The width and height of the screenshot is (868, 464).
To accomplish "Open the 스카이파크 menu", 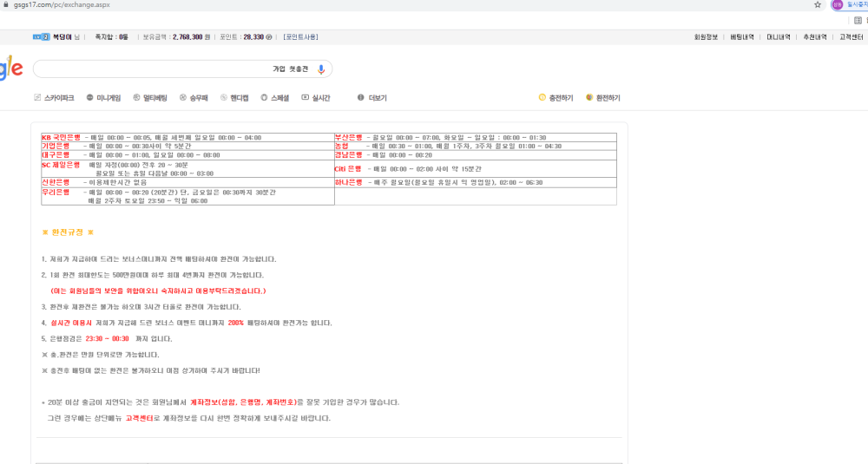I will (54, 98).
